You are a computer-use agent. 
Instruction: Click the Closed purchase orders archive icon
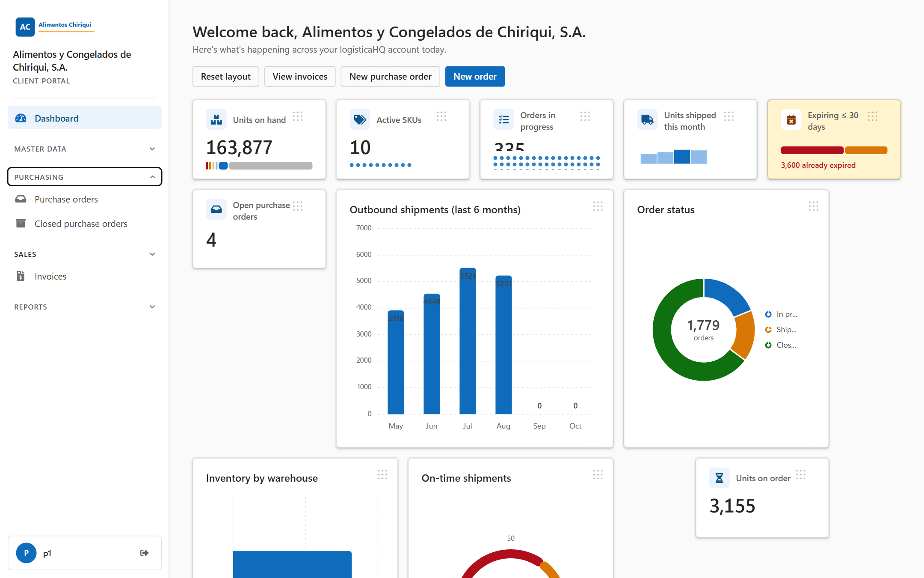coord(21,223)
